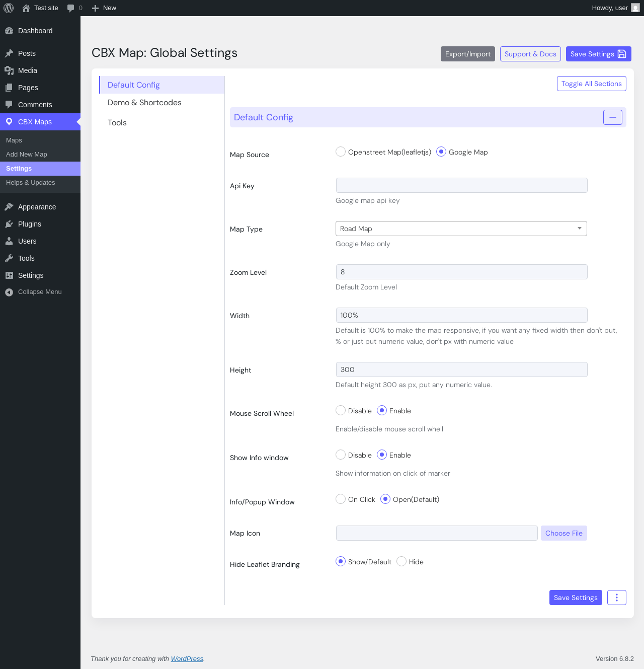Select Openstreet Map(leafletjs) as map source
The height and width of the screenshot is (669, 644).
click(341, 152)
